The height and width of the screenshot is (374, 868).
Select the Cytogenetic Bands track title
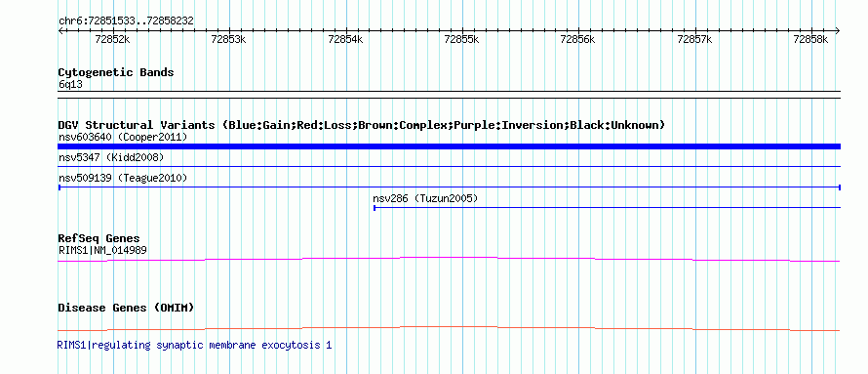click(116, 72)
